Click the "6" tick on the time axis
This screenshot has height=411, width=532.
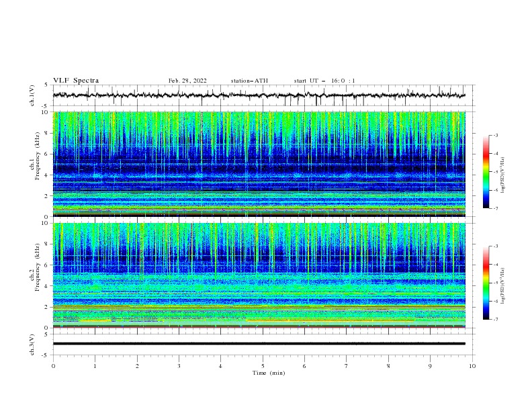[304, 366]
